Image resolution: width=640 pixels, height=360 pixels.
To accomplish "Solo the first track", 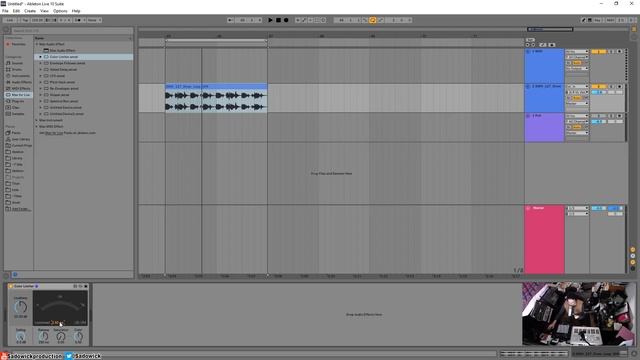I will coord(611,52).
